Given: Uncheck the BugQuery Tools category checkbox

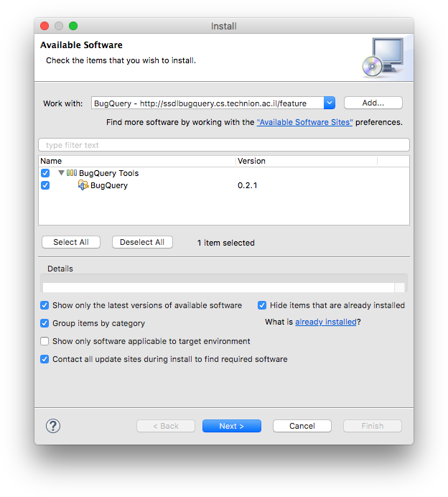Looking at the screenshot, I should point(45,173).
